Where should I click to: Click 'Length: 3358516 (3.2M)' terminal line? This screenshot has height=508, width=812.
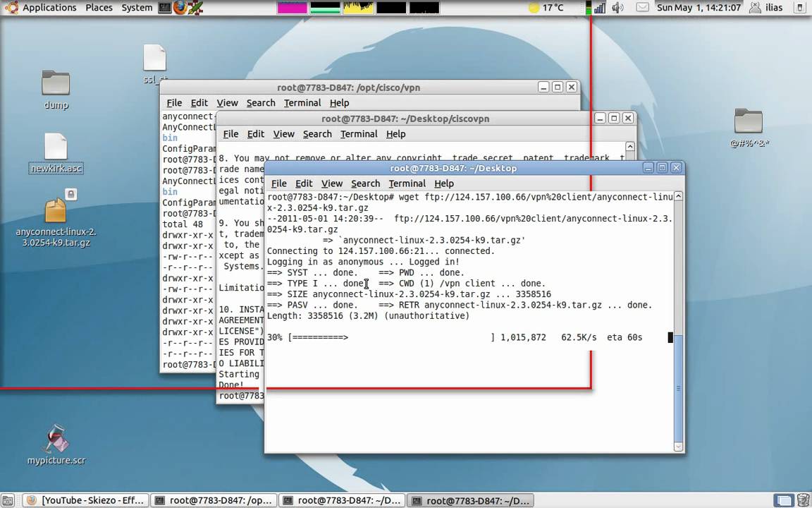[368, 315]
